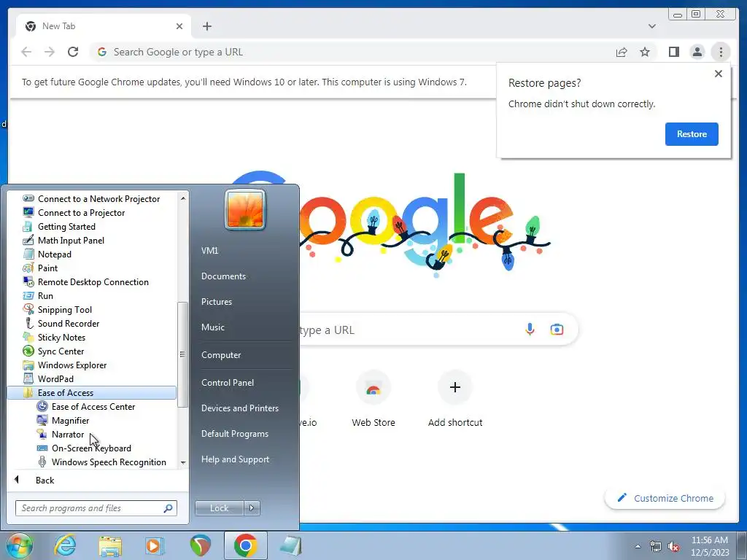Click the Restore button
Viewport: 747px width, 560px height.
(x=692, y=134)
